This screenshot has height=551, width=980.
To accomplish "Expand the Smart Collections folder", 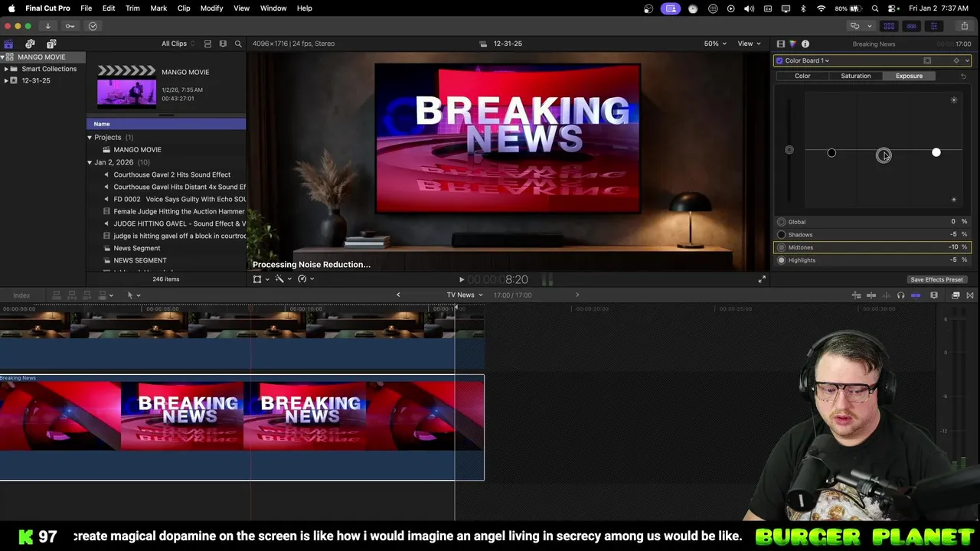I will pos(6,69).
